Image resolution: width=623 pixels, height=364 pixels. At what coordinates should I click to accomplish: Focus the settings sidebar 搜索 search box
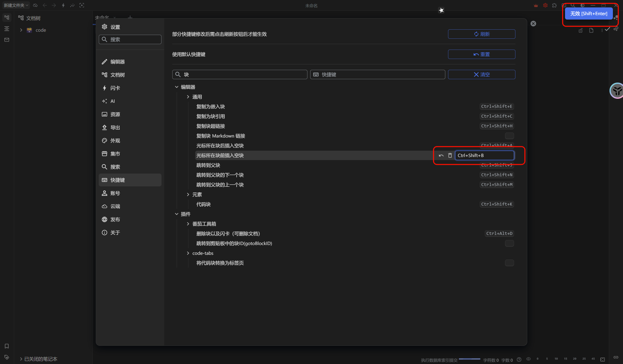click(x=130, y=39)
